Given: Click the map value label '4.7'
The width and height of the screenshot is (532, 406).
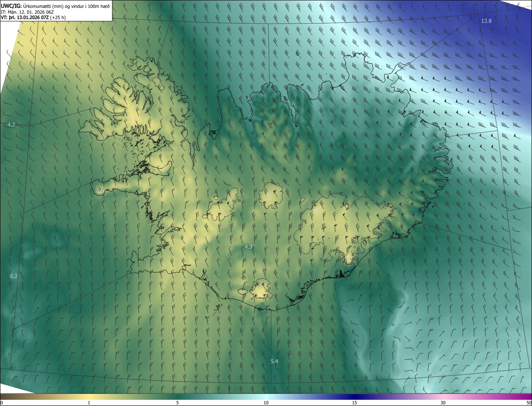Looking at the screenshot, I should tap(11, 125).
